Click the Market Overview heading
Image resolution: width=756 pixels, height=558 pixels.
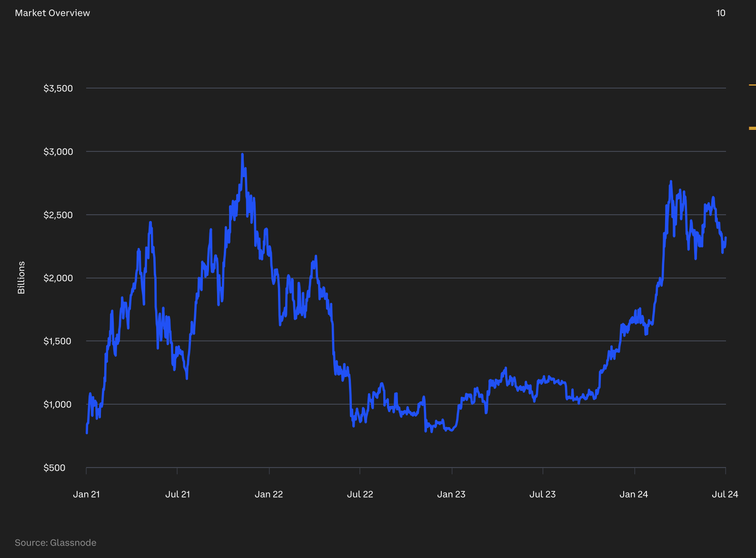[x=52, y=13]
